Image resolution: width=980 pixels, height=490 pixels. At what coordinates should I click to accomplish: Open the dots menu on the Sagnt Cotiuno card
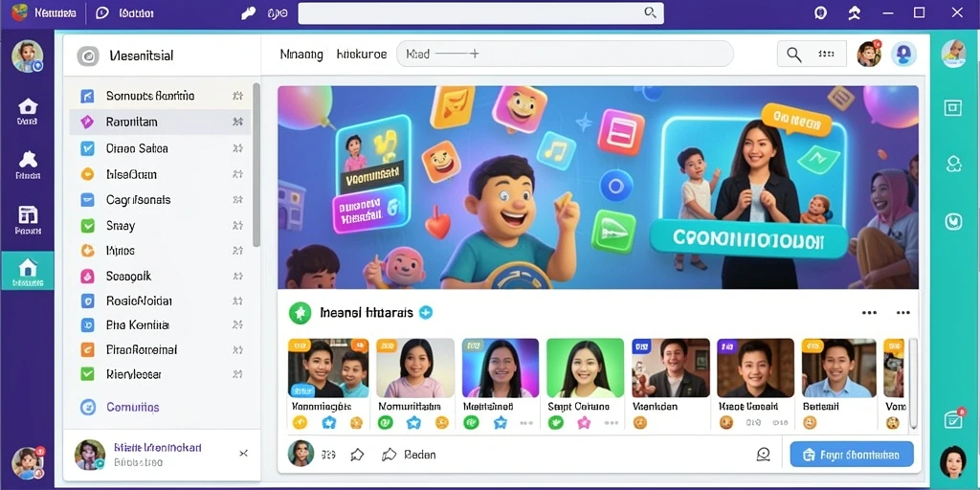[x=612, y=423]
